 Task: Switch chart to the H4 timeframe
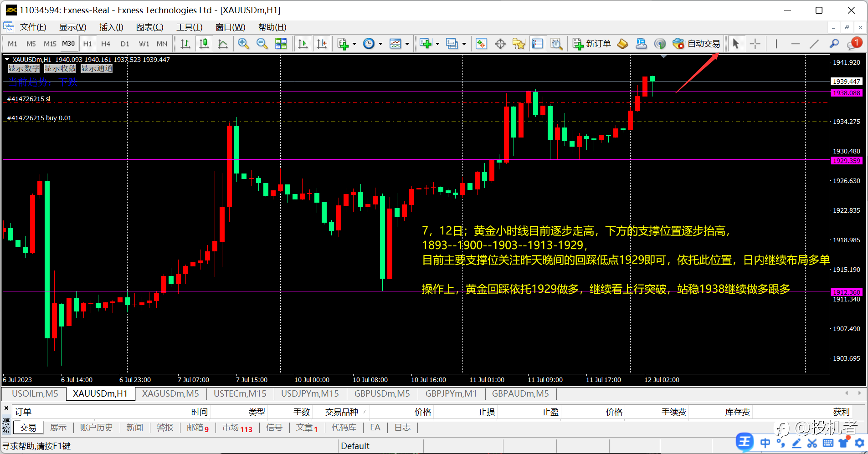point(106,44)
